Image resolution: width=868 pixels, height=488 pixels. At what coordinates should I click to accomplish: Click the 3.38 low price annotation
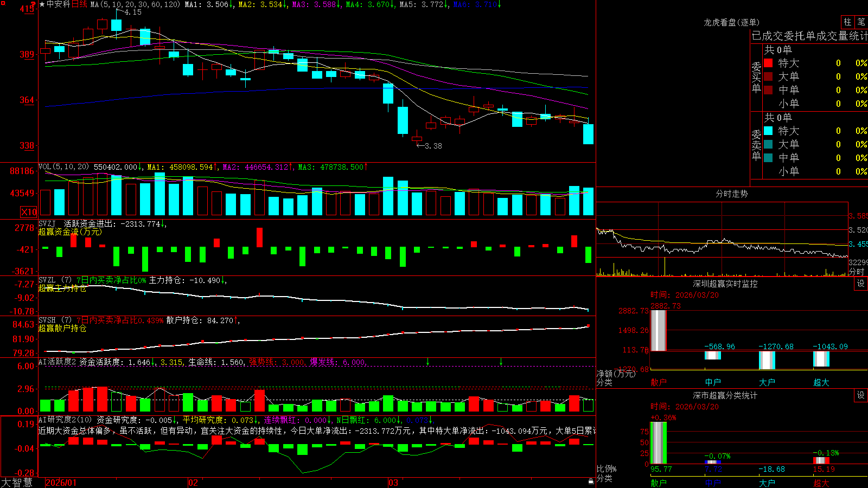click(x=433, y=146)
